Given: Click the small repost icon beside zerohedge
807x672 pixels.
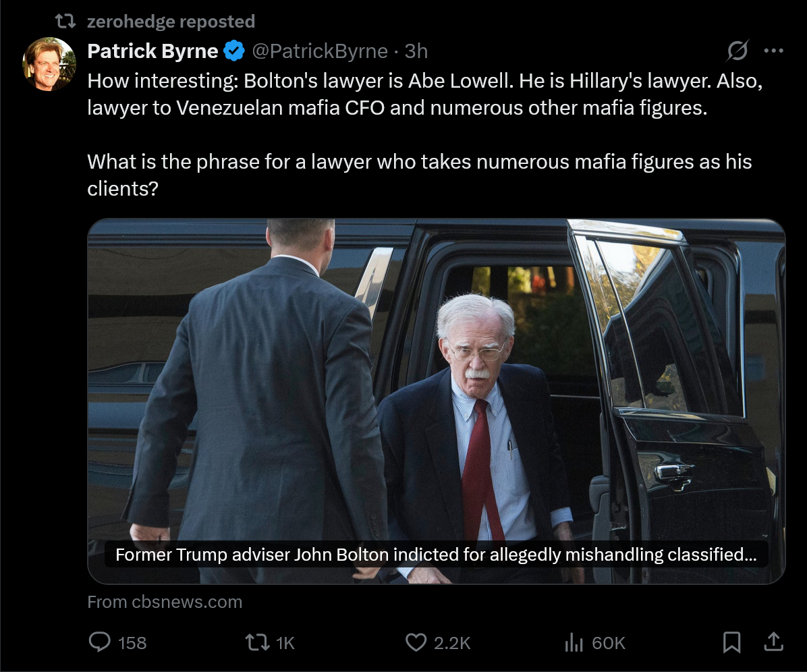Looking at the screenshot, I should click(x=65, y=22).
